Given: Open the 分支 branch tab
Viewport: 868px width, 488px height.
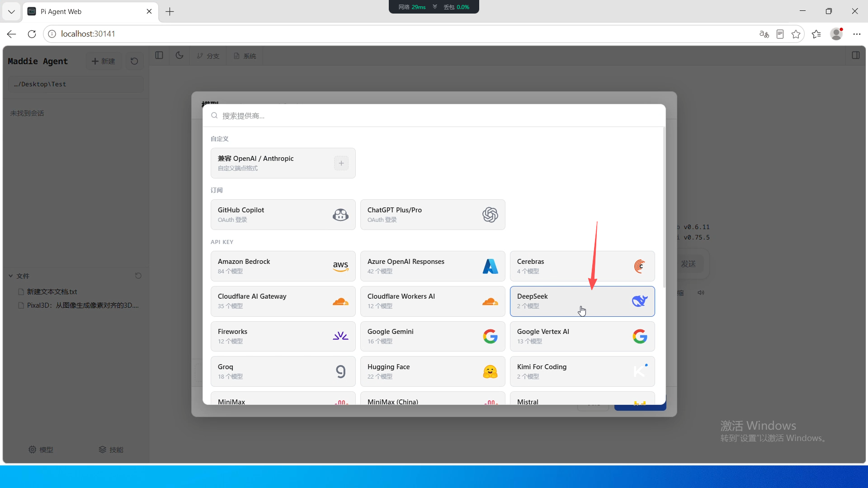Looking at the screenshot, I should click(208, 56).
